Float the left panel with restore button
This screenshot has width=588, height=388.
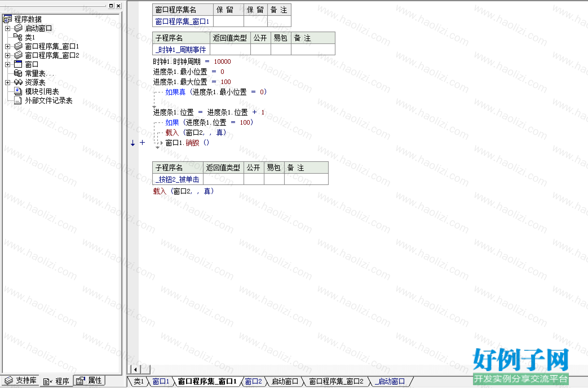pos(111,6)
